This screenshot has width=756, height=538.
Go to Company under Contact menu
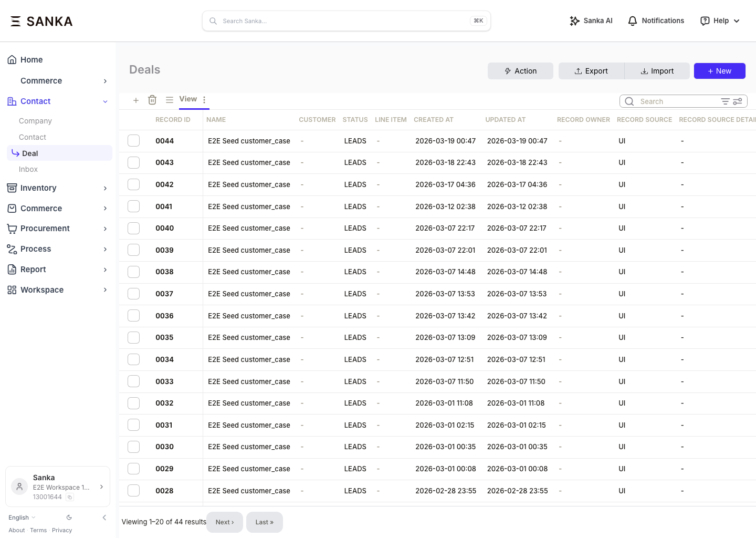[x=35, y=121]
